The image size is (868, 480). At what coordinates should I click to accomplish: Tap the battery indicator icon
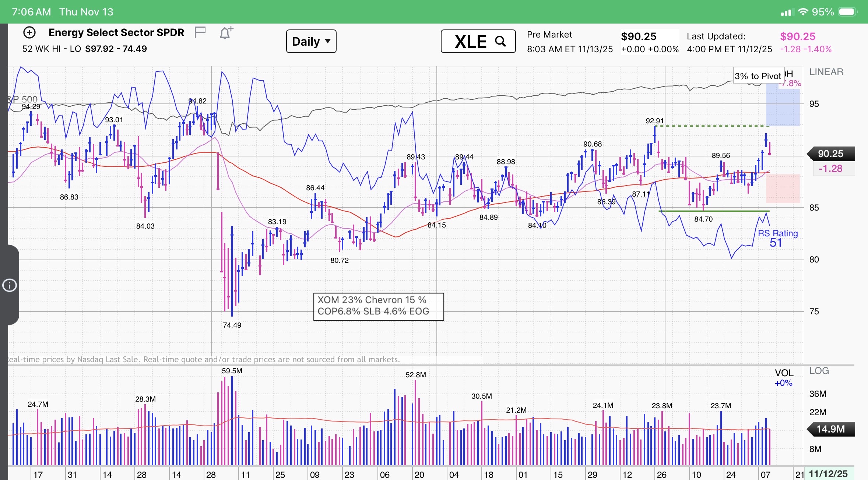click(847, 12)
